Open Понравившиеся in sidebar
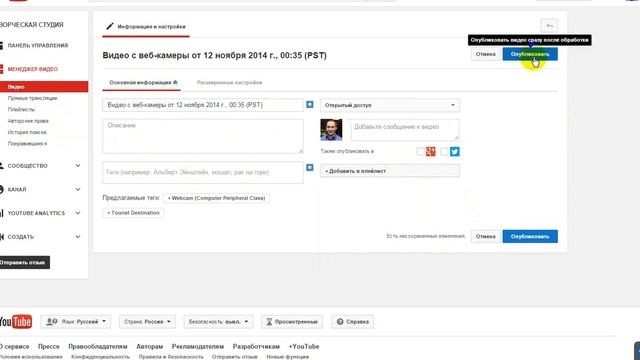Image resolution: width=640 pixels, height=360 pixels. coord(27,144)
